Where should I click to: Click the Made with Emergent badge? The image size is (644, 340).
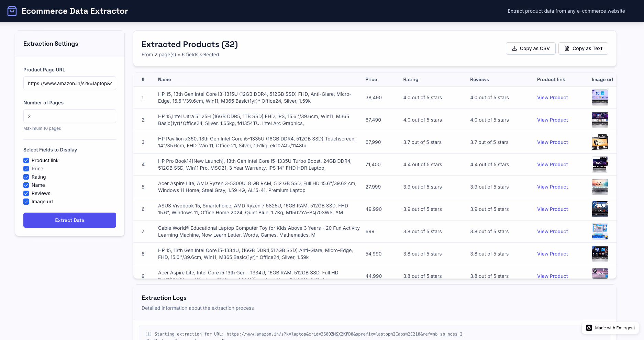pos(610,328)
